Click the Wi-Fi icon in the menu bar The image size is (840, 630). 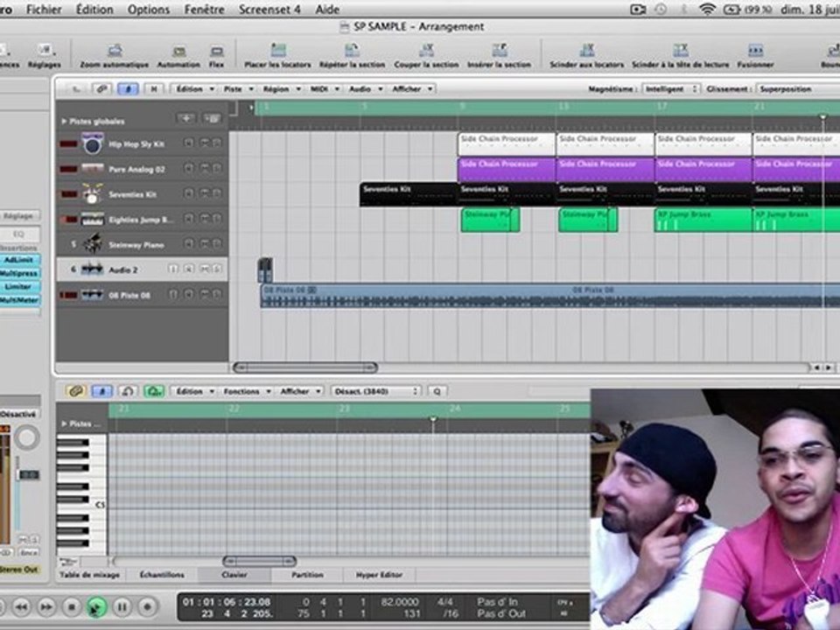pos(707,9)
